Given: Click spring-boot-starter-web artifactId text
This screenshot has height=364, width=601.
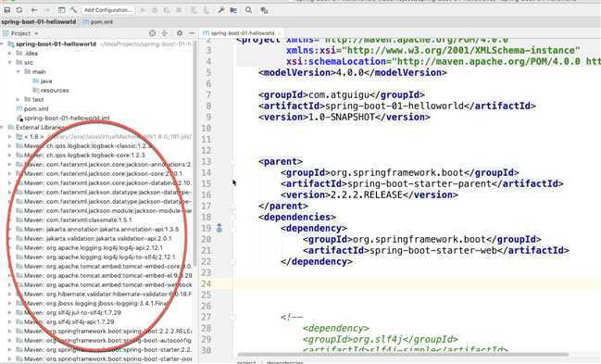Looking at the screenshot, I should click(432, 250).
